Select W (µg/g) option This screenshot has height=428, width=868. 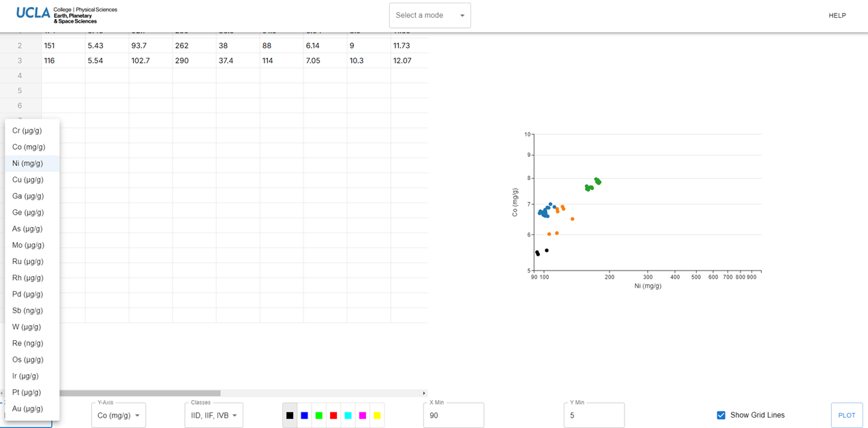click(32, 327)
